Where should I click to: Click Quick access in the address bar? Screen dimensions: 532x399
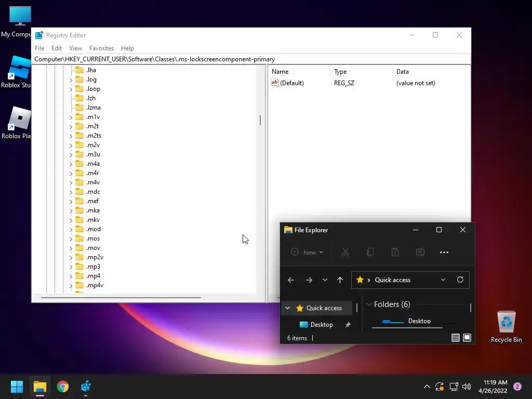(x=393, y=280)
